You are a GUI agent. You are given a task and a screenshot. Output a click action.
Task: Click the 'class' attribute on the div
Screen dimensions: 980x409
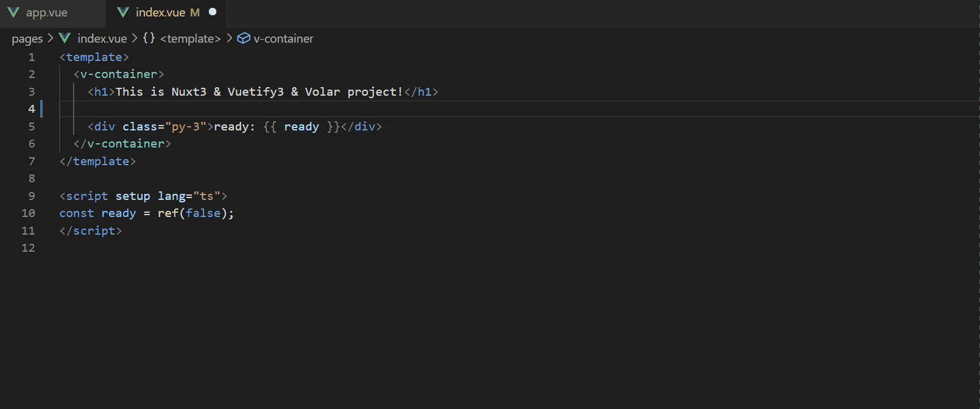click(140, 127)
